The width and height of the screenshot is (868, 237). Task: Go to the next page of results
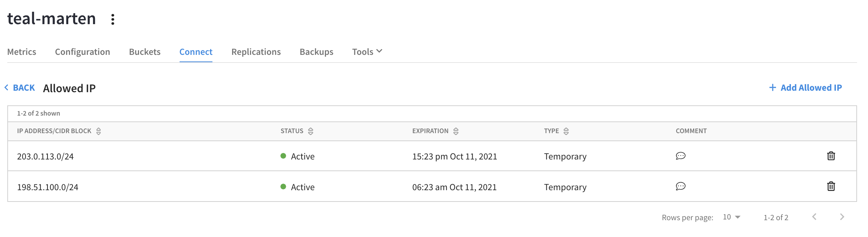[x=842, y=217]
